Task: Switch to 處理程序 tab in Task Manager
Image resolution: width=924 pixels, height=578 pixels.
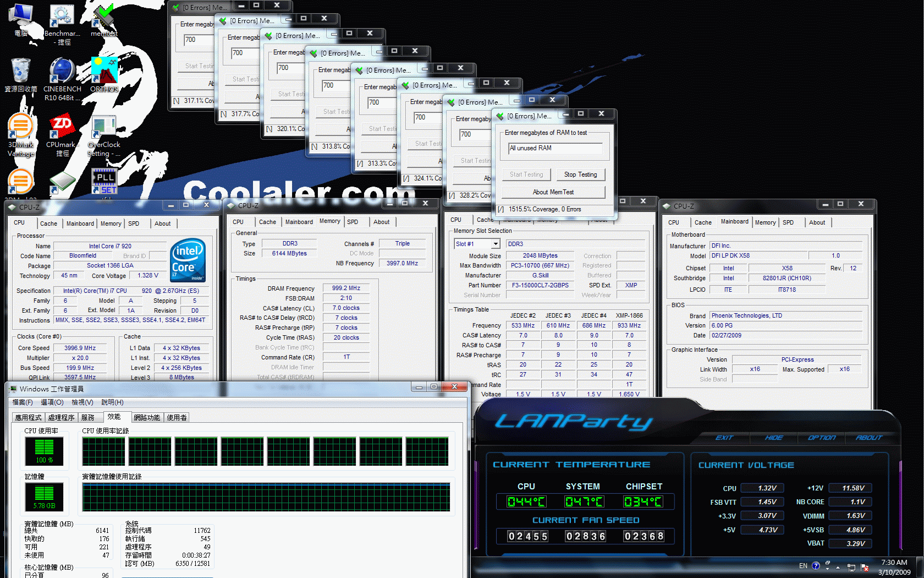Action: click(x=61, y=418)
